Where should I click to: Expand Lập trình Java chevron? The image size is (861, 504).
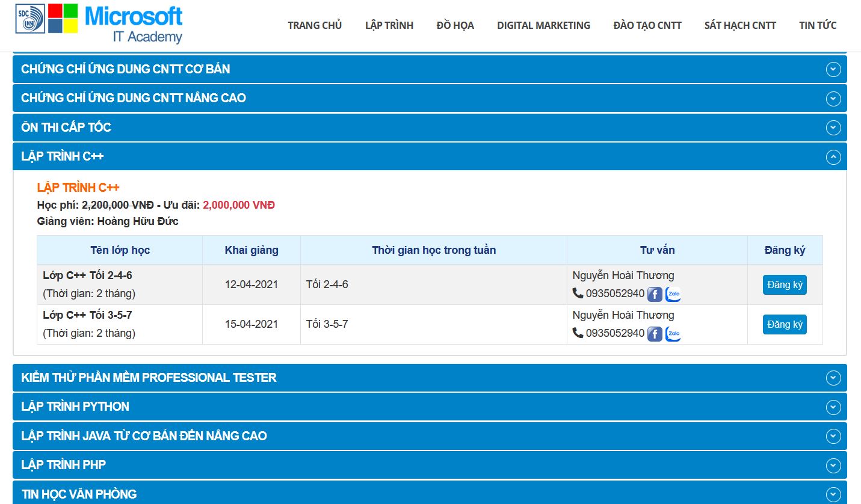pos(833,436)
